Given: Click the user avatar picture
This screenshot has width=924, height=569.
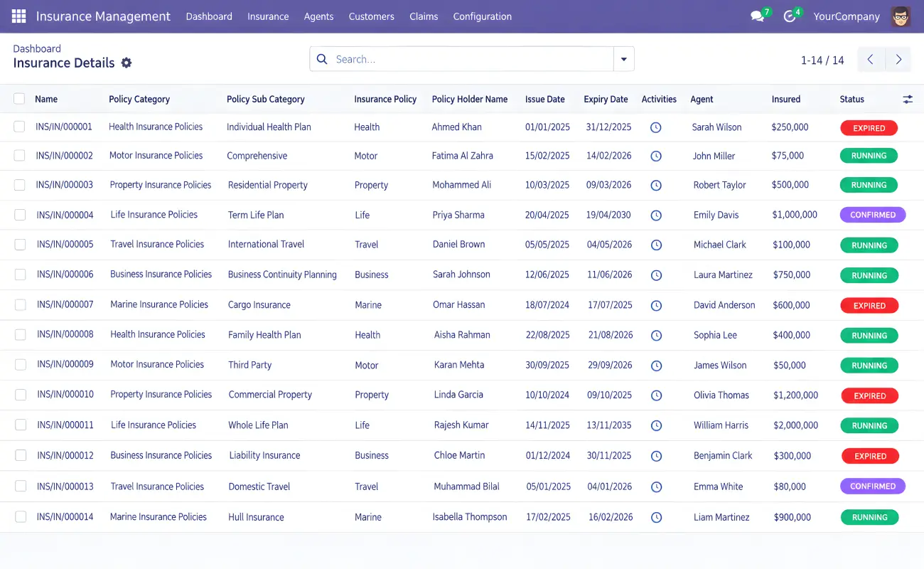Looking at the screenshot, I should 901,16.
